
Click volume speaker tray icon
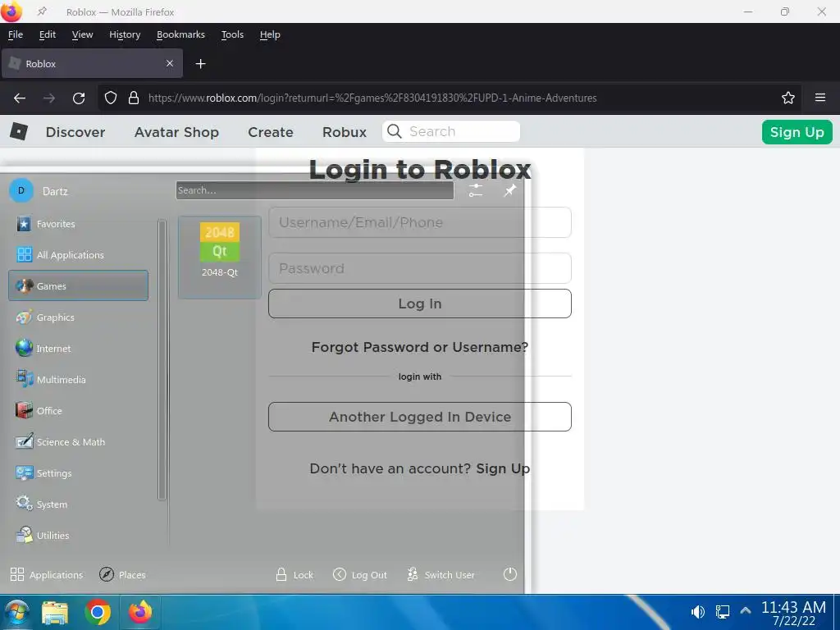[697, 612]
